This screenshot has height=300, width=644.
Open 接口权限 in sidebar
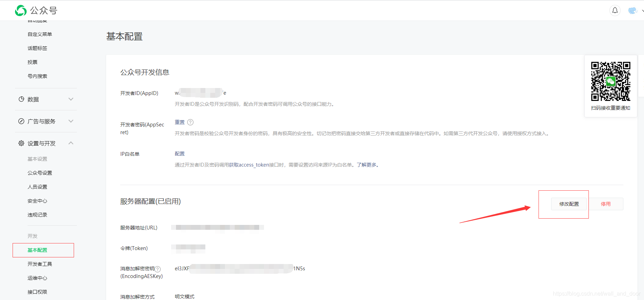coord(37,292)
